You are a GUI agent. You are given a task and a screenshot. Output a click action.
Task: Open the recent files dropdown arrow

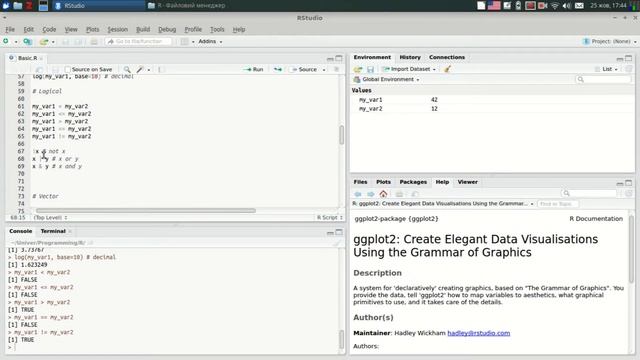(x=53, y=42)
